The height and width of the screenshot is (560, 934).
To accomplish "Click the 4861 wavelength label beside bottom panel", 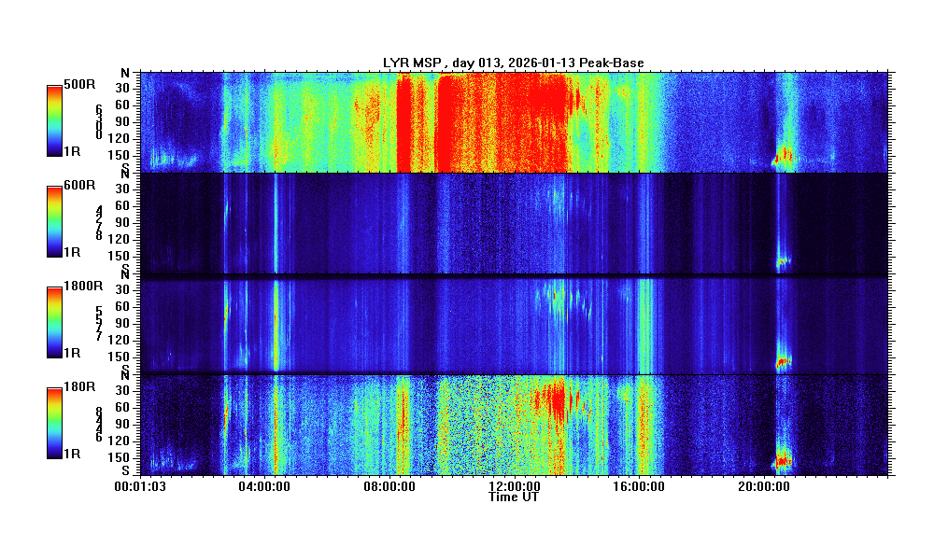I will click(x=99, y=424).
